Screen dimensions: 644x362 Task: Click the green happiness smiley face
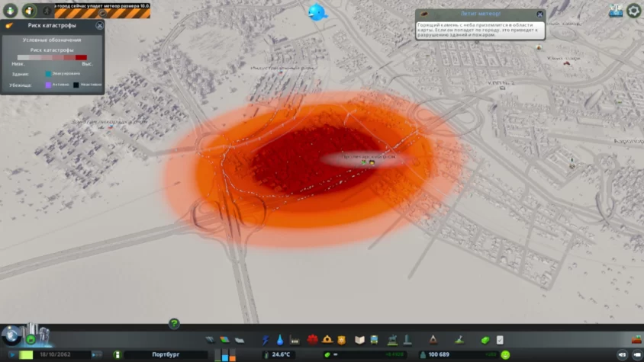coord(505,354)
